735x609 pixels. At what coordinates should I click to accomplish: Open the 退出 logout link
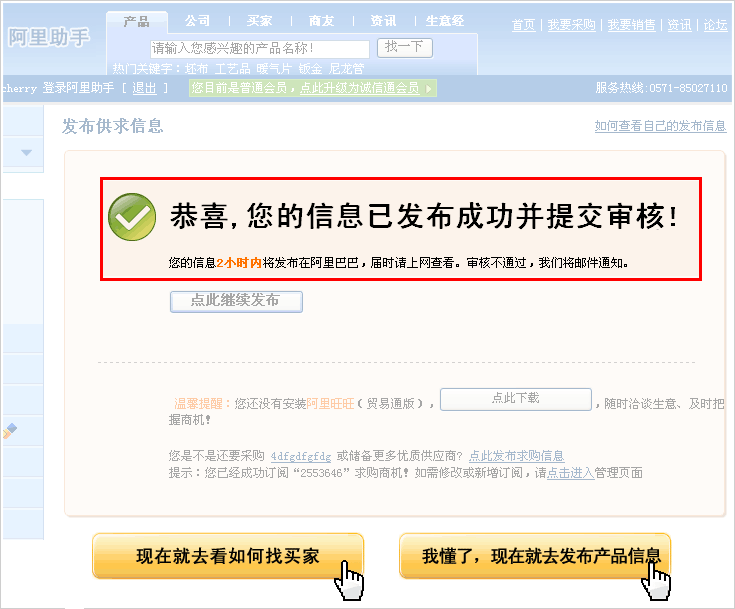pyautogui.click(x=144, y=88)
